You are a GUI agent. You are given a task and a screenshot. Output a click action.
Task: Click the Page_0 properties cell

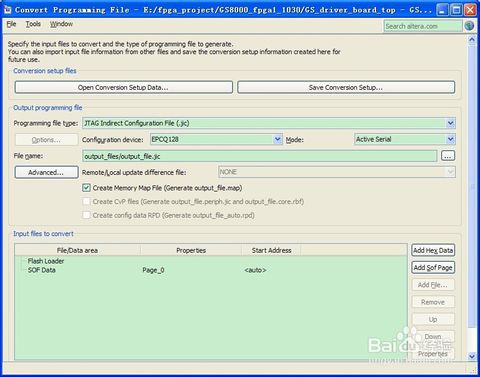(153, 270)
